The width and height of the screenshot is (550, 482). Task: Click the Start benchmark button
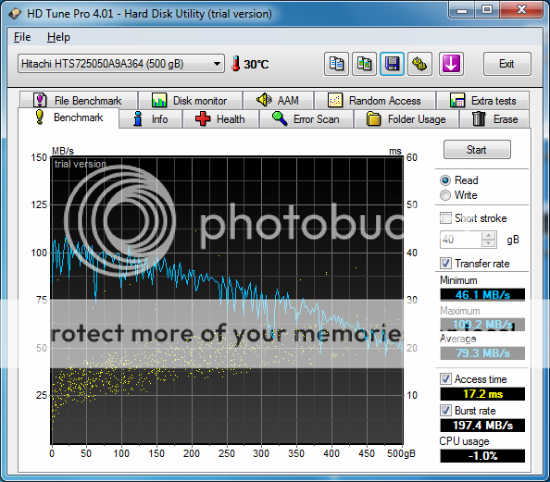tap(477, 150)
